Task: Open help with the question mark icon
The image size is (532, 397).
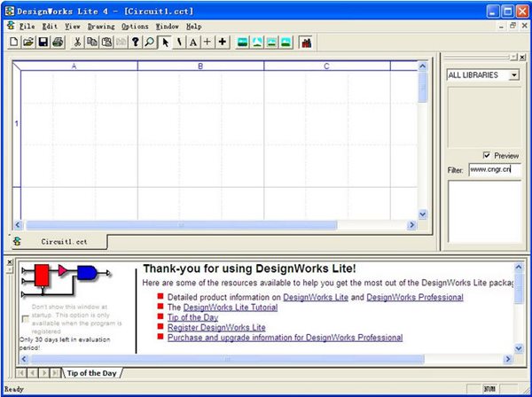Action: click(136, 42)
